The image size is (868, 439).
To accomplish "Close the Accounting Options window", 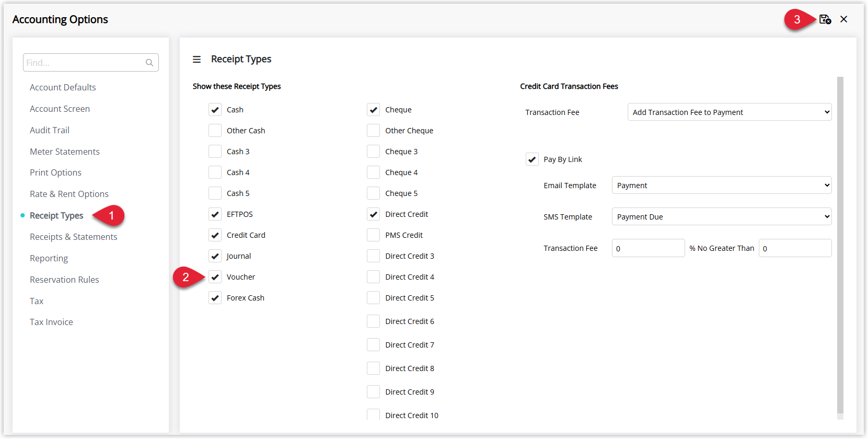I will pos(844,19).
